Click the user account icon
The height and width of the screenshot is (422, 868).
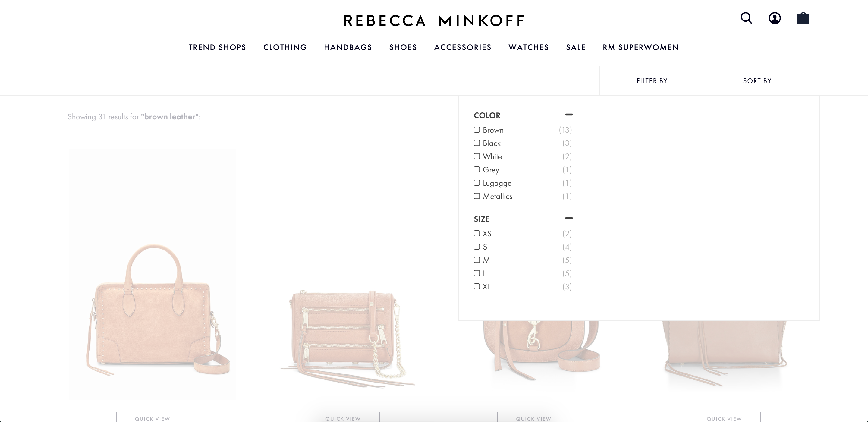pos(775,18)
